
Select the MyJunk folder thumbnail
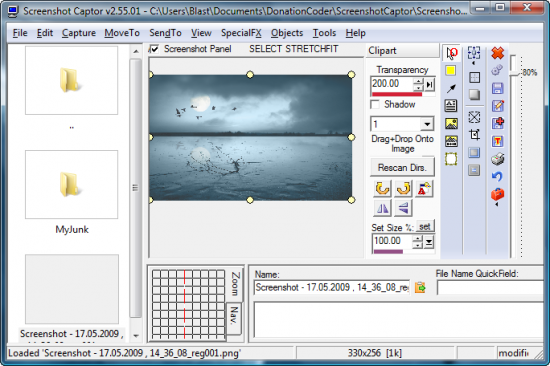tap(72, 185)
